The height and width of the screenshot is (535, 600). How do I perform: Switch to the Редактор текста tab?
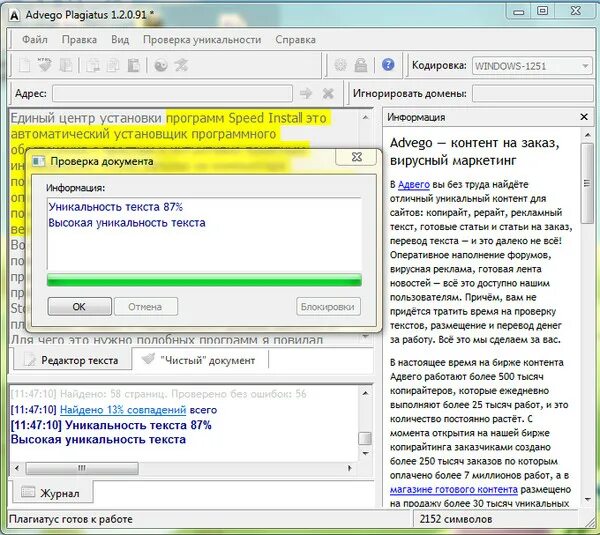(x=72, y=360)
